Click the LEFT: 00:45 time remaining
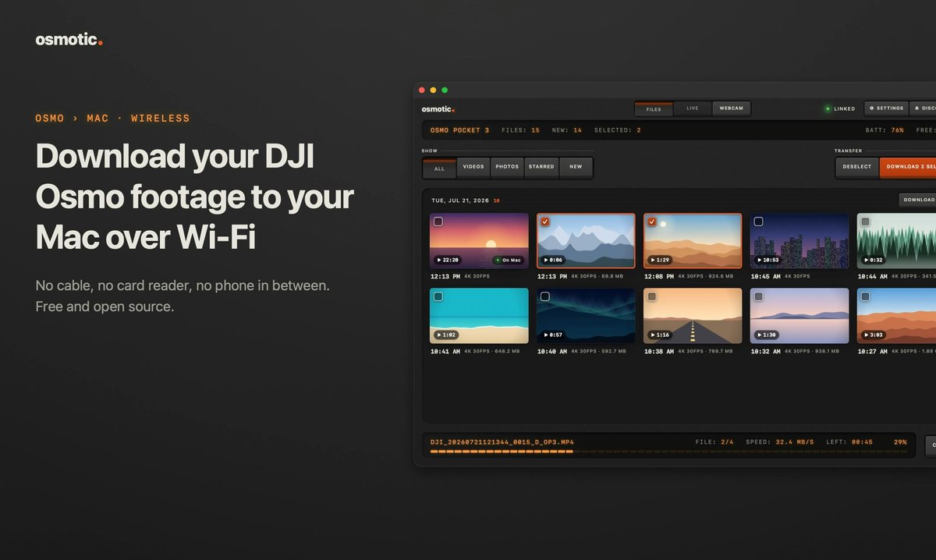936x560 pixels. pos(849,442)
